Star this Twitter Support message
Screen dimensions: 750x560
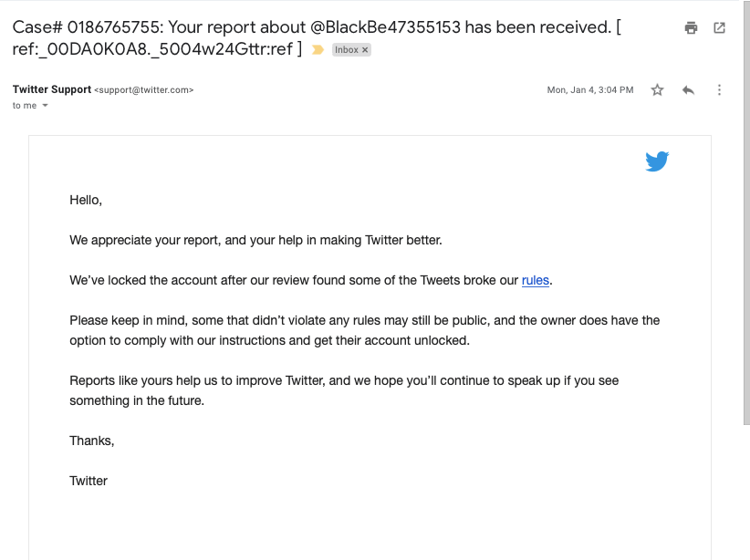click(657, 90)
